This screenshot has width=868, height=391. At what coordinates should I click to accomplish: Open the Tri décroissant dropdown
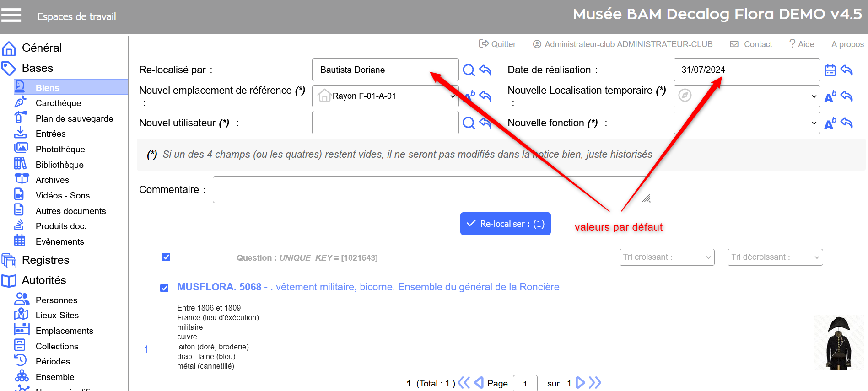pyautogui.click(x=775, y=257)
